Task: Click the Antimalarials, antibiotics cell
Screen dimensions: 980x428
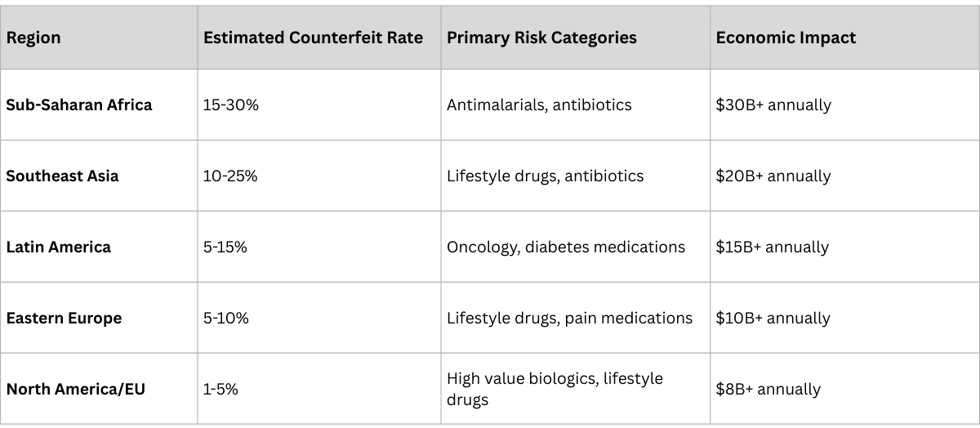Action: 539,105
